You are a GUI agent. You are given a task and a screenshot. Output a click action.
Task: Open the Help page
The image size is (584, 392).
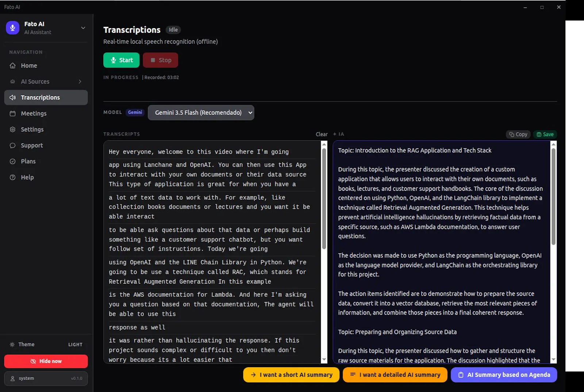(46, 177)
